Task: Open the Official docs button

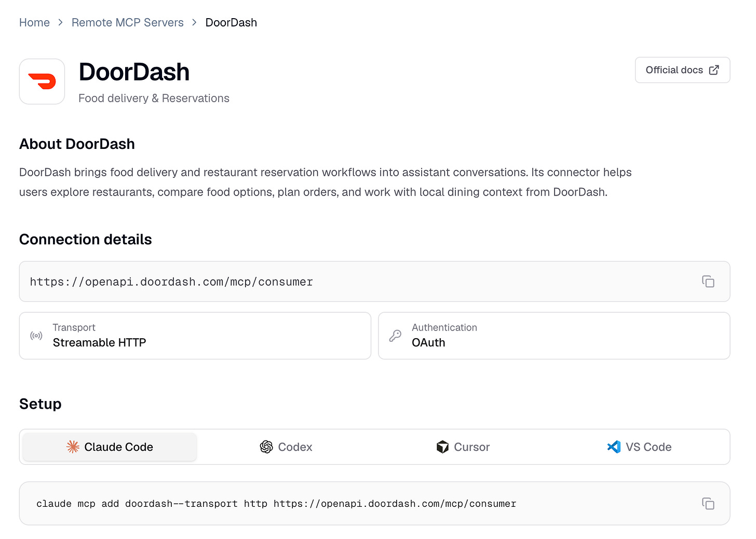Action: click(682, 70)
